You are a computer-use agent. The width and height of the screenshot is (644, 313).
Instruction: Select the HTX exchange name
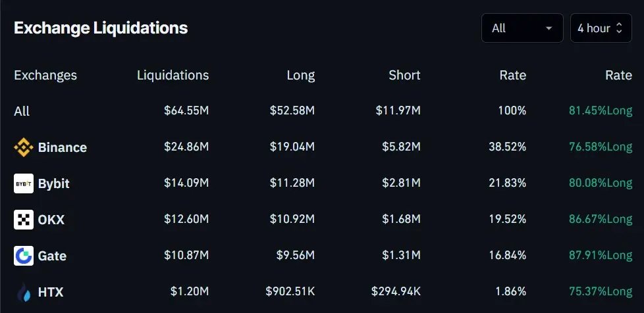click(51, 292)
